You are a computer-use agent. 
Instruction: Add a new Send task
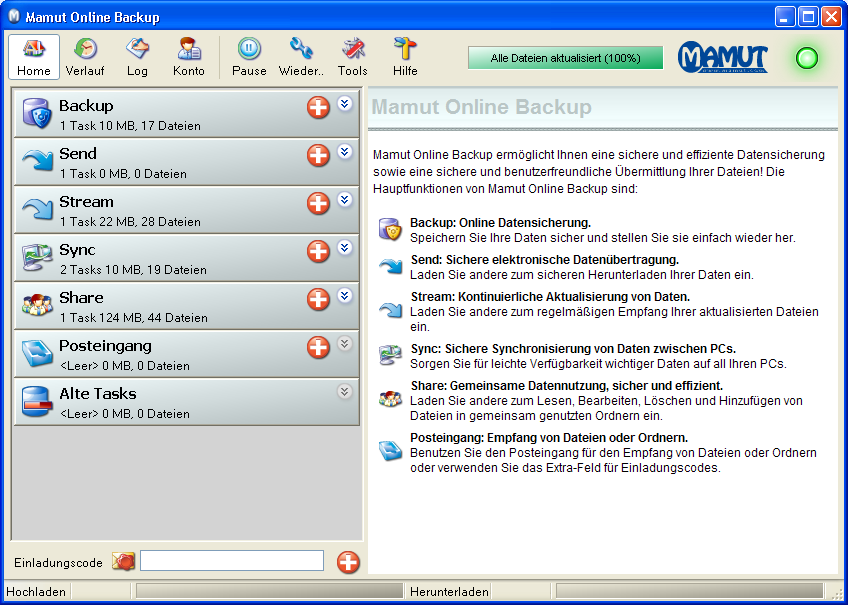point(318,155)
